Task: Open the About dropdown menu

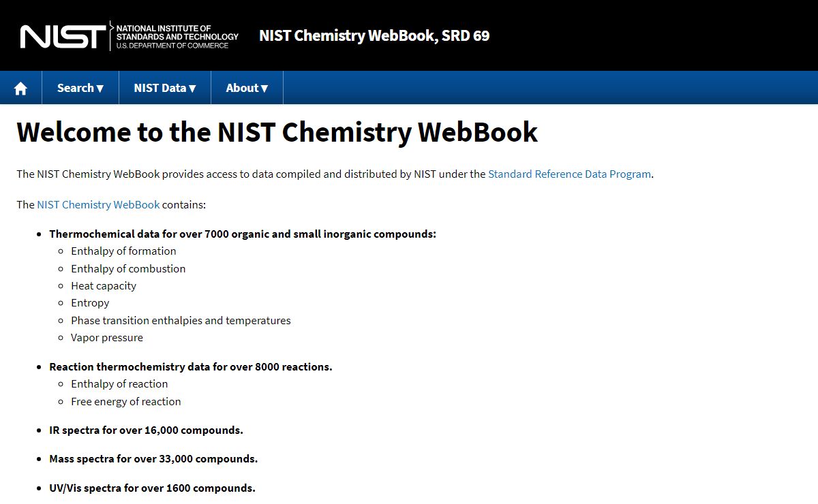Action: pos(247,88)
